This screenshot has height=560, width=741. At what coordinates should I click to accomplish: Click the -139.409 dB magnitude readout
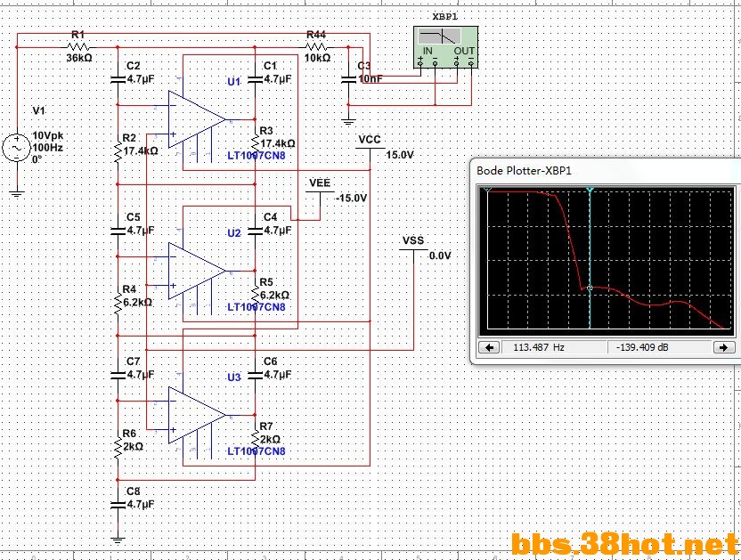[642, 347]
